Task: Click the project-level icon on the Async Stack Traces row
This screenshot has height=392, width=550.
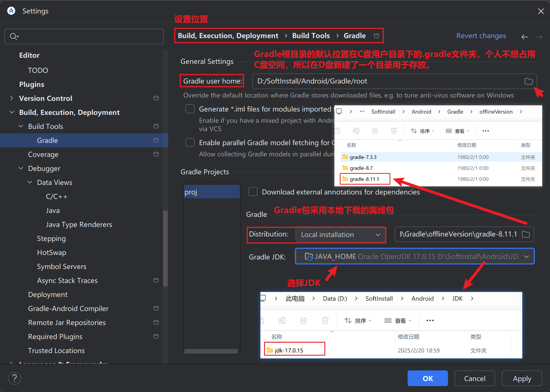Action: coord(156,280)
